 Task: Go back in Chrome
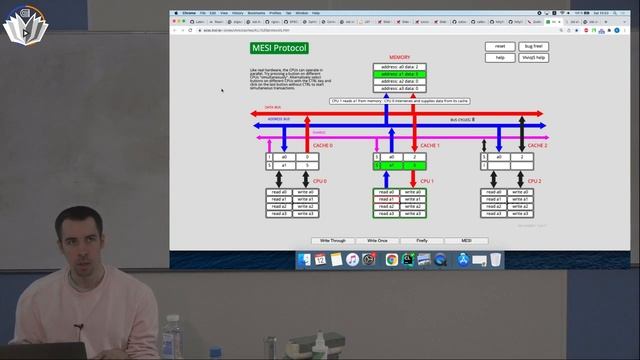(175, 30)
